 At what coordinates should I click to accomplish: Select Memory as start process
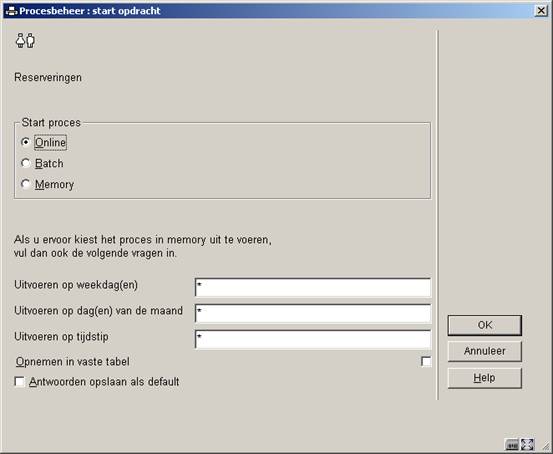[25, 184]
